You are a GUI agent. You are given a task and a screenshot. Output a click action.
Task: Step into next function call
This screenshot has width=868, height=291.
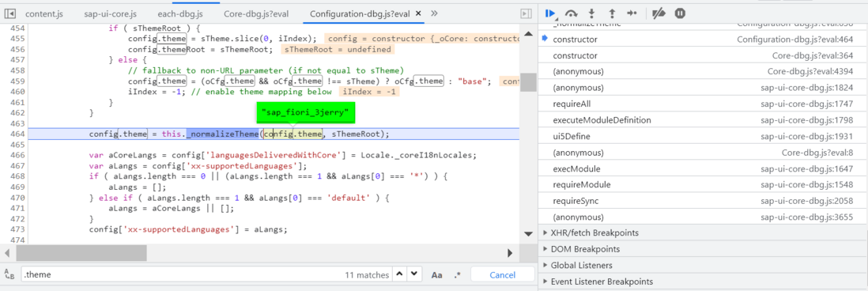(591, 13)
